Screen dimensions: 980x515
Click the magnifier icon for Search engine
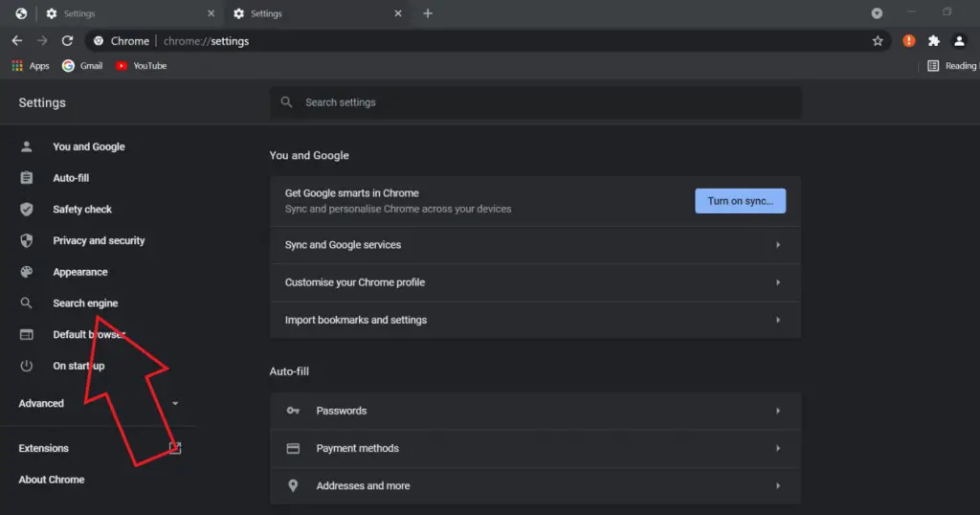[x=26, y=303]
